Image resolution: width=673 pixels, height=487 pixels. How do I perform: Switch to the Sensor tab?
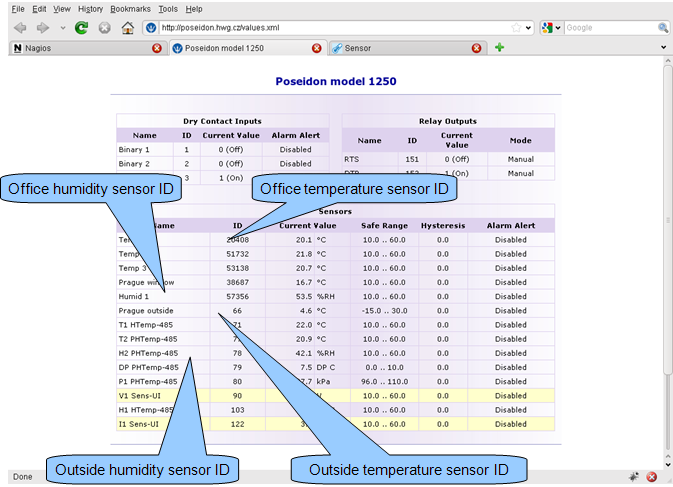(x=408, y=48)
